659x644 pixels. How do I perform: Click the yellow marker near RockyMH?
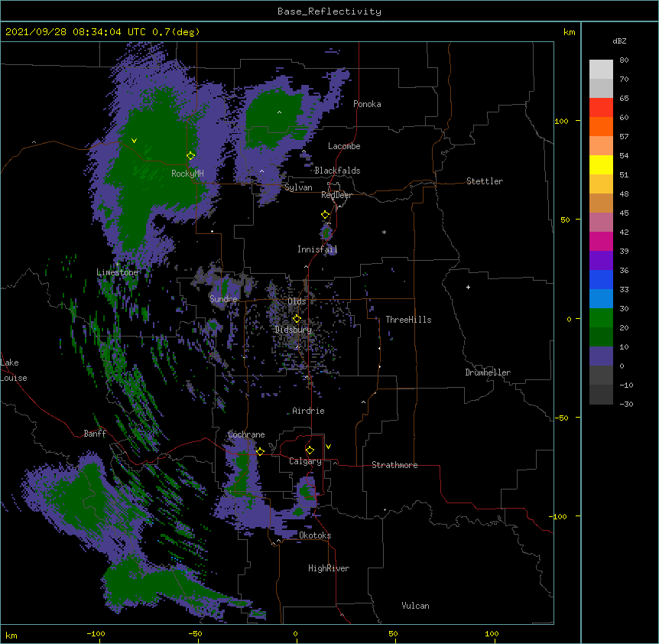191,155
